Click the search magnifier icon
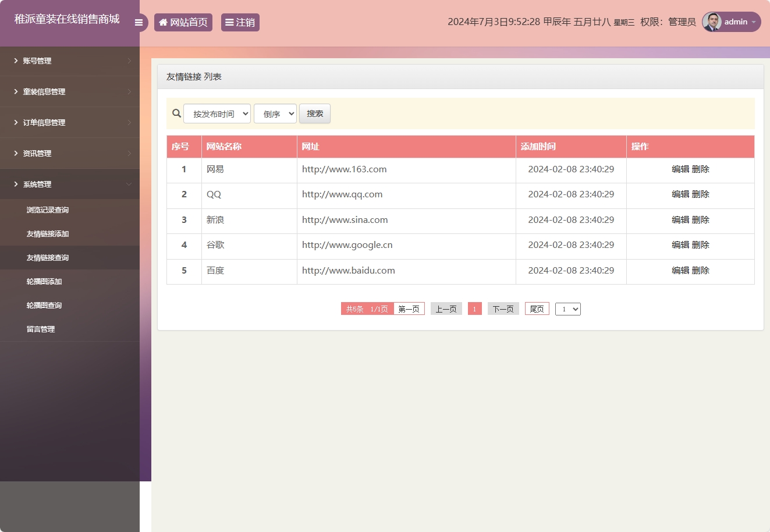This screenshot has height=532, width=770. point(176,113)
